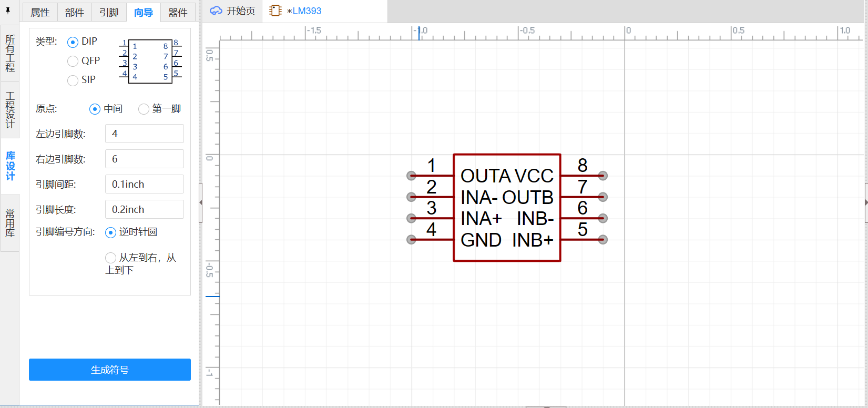Select pin 4 endpoint on the symbol
This screenshot has height=408, width=868.
(412, 240)
